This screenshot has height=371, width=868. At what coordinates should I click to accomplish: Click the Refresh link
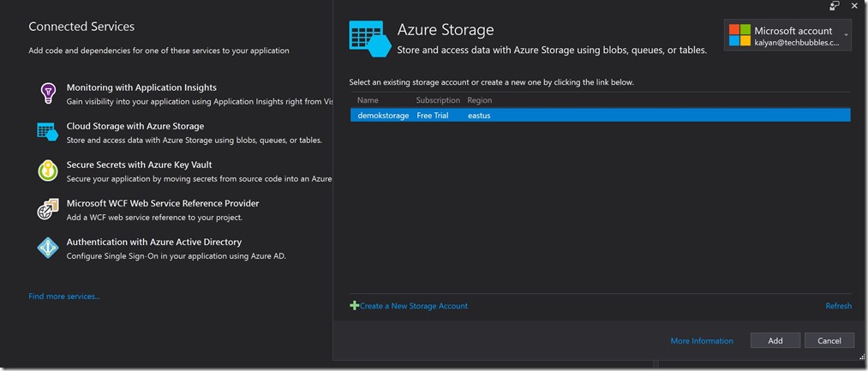pyautogui.click(x=838, y=306)
